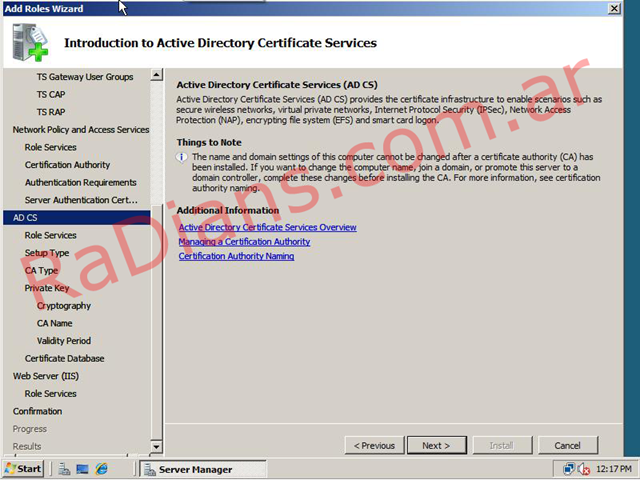The height and width of the screenshot is (480, 640).
Task: Open Active Directory Certificate Services Overview link
Action: pos(267,227)
